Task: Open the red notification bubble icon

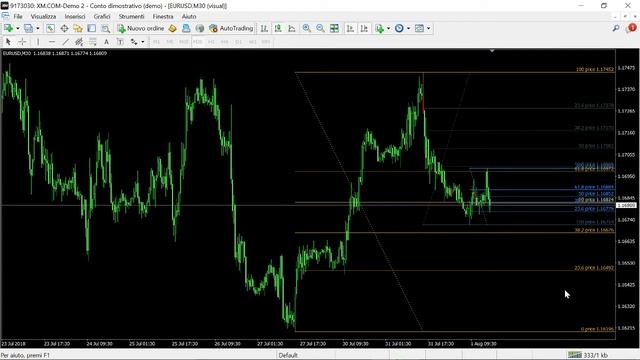Action: [x=631, y=28]
